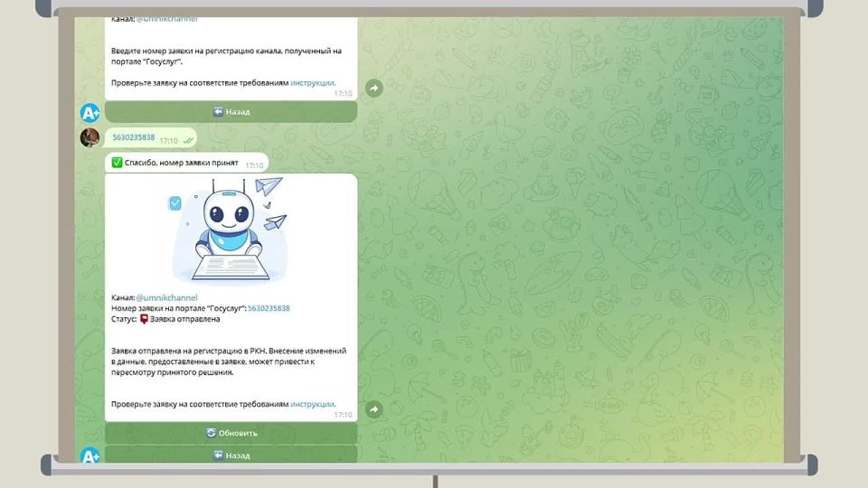Open the A+ bot avatar at the bottom
Viewport: 868px width, 488px height.
coord(90,456)
